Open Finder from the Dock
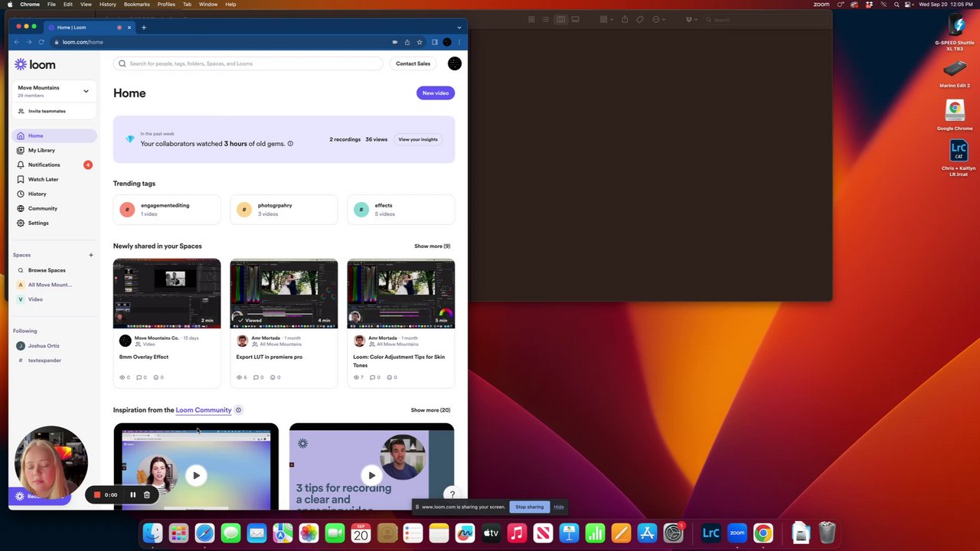Viewport: 980px width, 551px height. (153, 533)
